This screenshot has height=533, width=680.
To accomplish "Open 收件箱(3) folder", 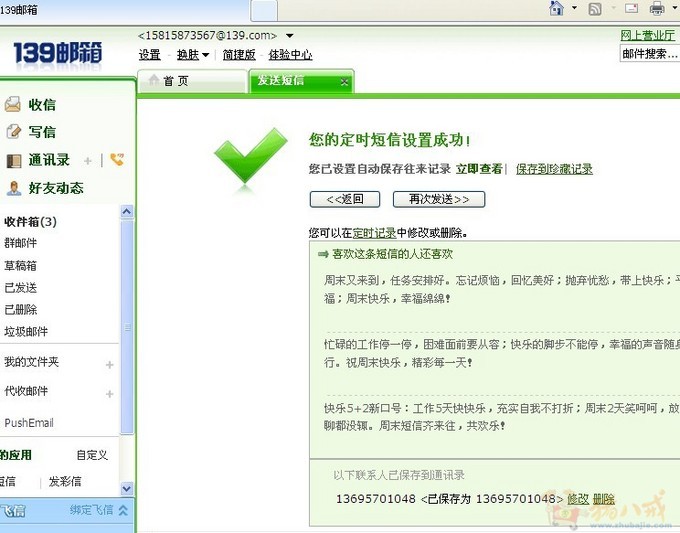I will (x=30, y=222).
